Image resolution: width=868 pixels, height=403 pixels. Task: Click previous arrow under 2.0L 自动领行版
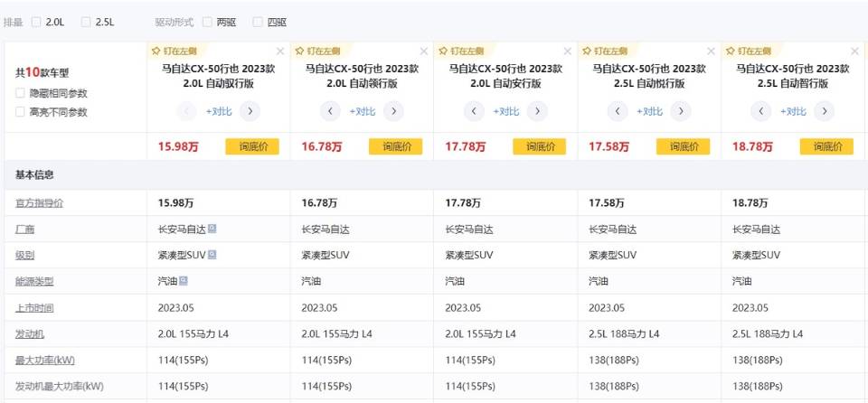click(x=331, y=111)
